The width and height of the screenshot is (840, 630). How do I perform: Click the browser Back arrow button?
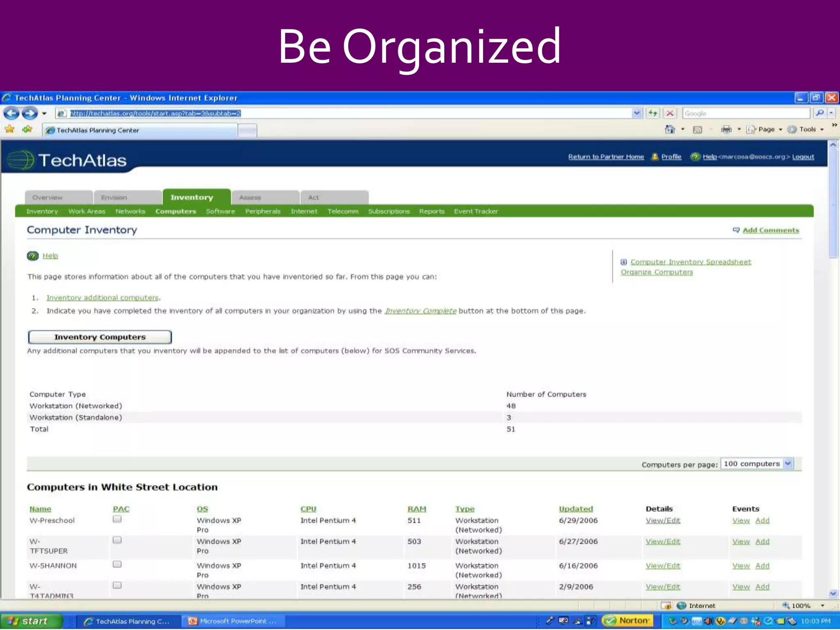point(12,113)
